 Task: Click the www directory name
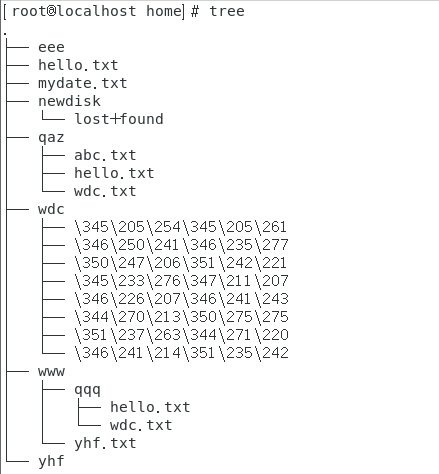51,372
